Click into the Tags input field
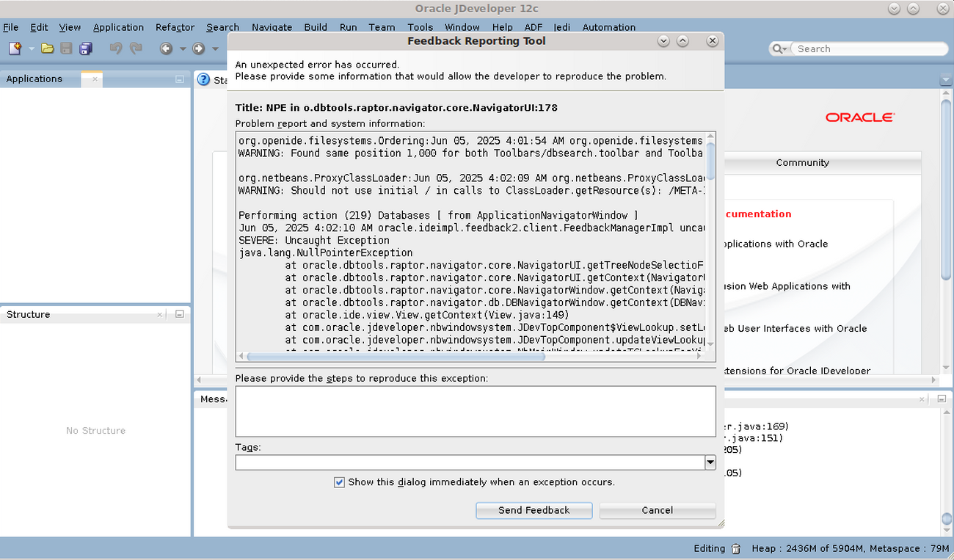The height and width of the screenshot is (560, 954). pos(470,462)
